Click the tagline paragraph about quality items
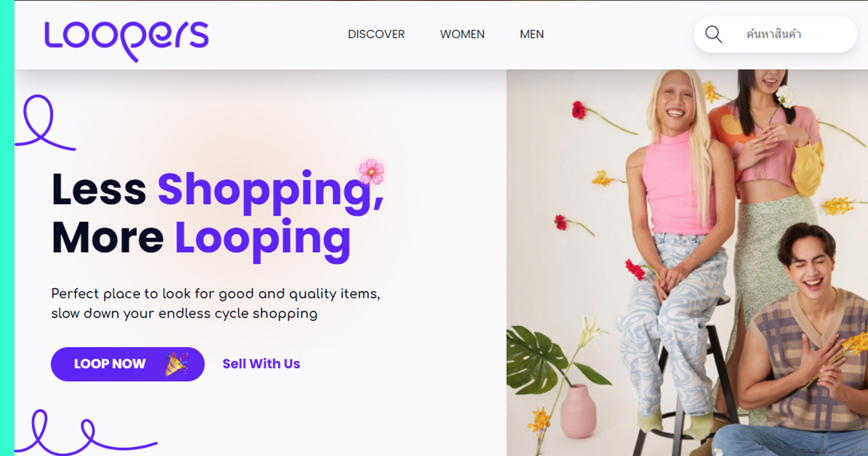Screen dimensions: 868x456 (x=216, y=303)
